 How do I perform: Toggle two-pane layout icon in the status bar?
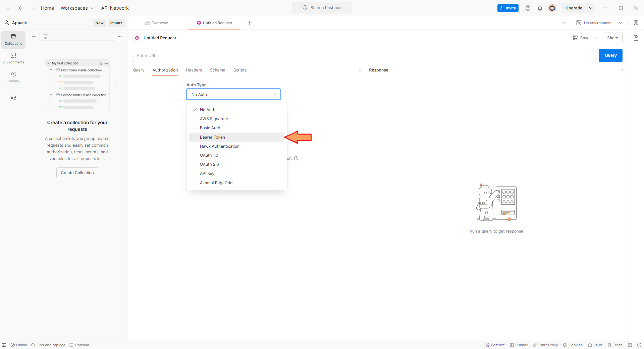(630, 345)
